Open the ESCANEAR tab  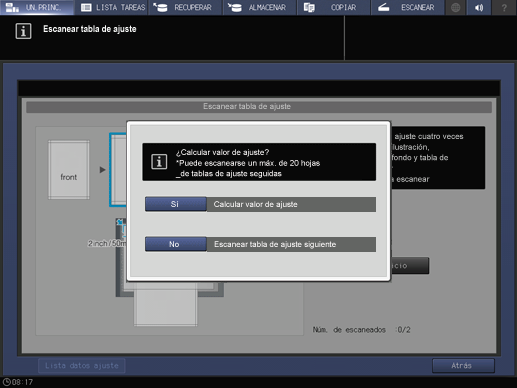point(408,7)
